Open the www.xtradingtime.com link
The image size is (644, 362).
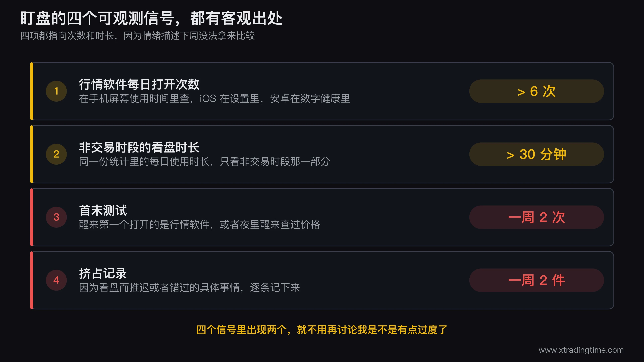pos(581,350)
